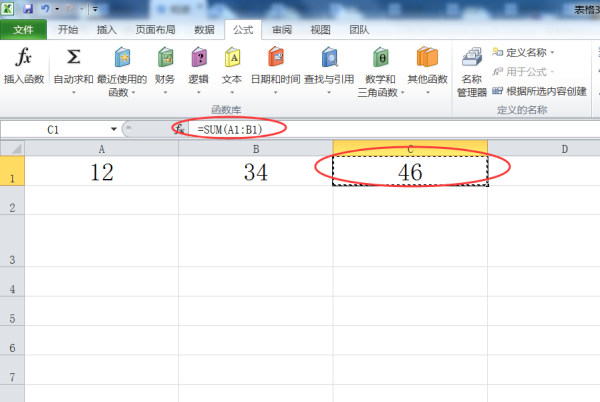This screenshot has height=402, width=600.
Task: Redo the last undone action
Action: click(70, 8)
